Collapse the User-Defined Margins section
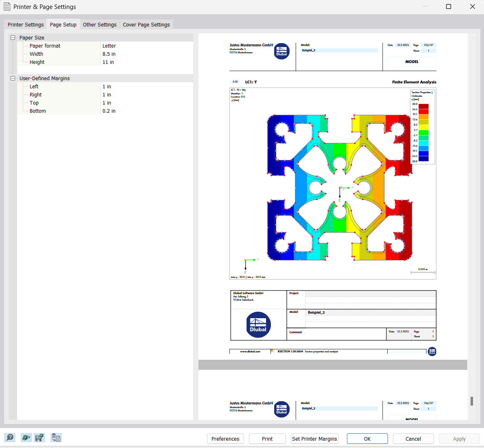The height and width of the screenshot is (448, 484). pos(13,78)
